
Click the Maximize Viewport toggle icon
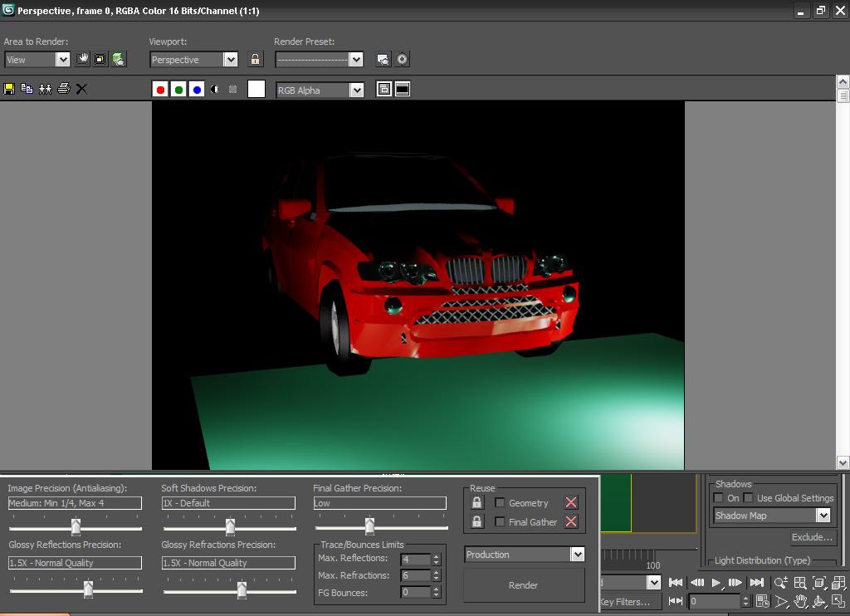[x=838, y=601]
